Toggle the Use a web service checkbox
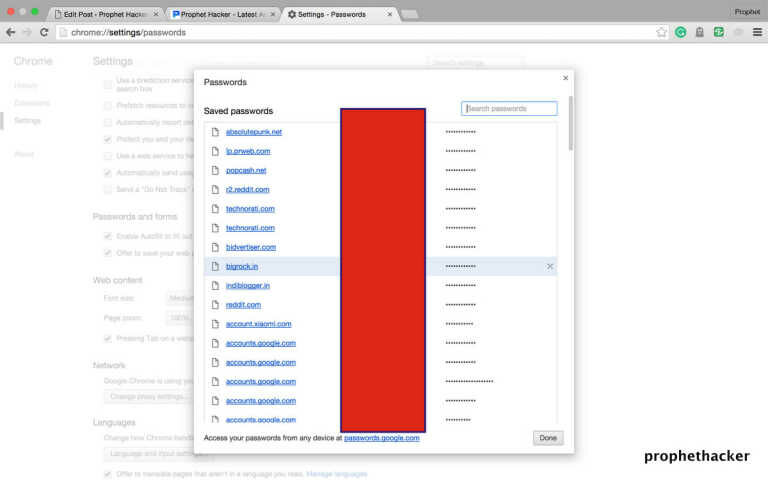 pos(108,156)
